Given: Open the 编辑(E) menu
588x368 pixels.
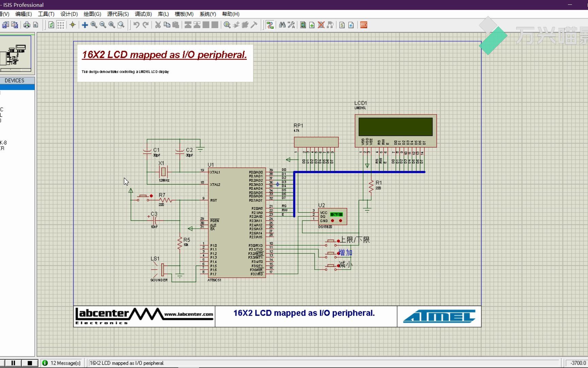Looking at the screenshot, I should [x=23, y=14].
